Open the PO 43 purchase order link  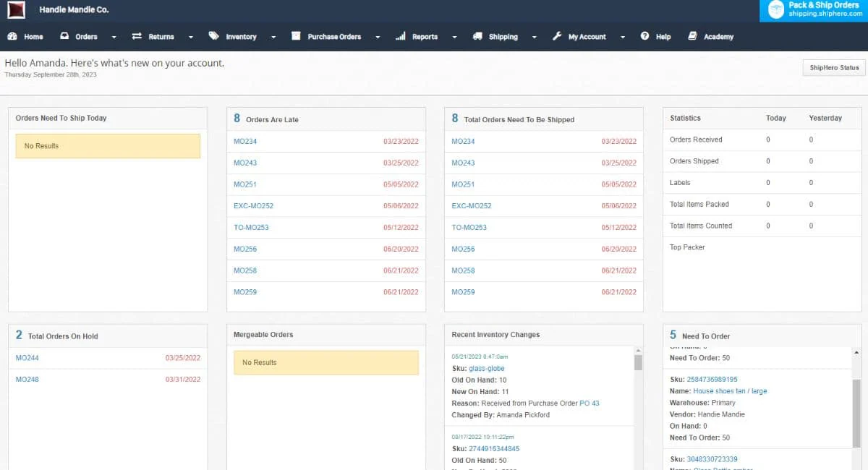coord(590,403)
